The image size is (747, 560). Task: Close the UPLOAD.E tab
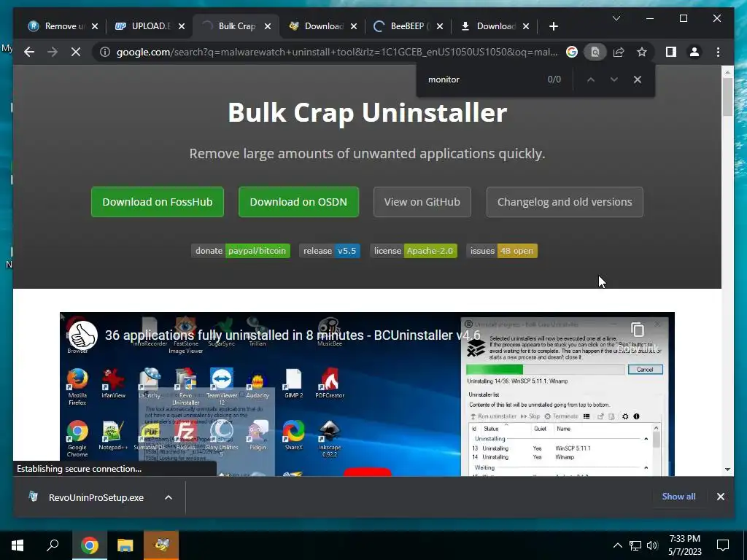[182, 26]
